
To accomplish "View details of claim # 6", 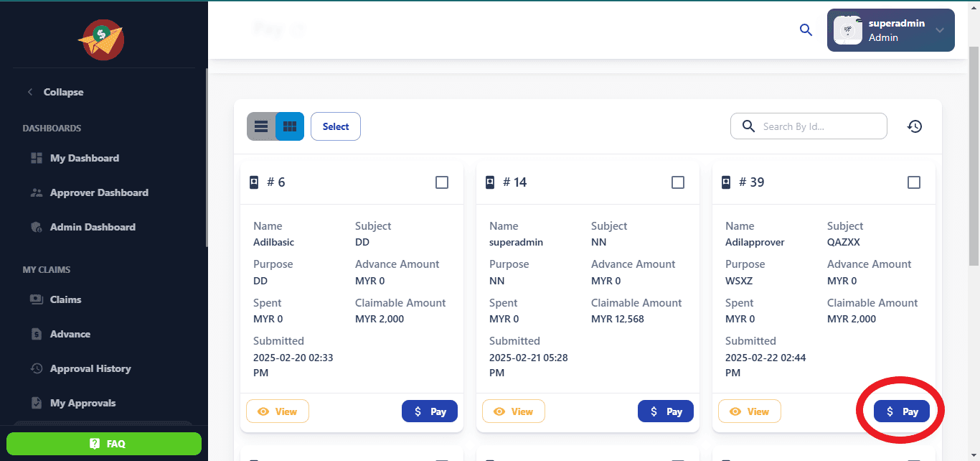I will (x=278, y=411).
